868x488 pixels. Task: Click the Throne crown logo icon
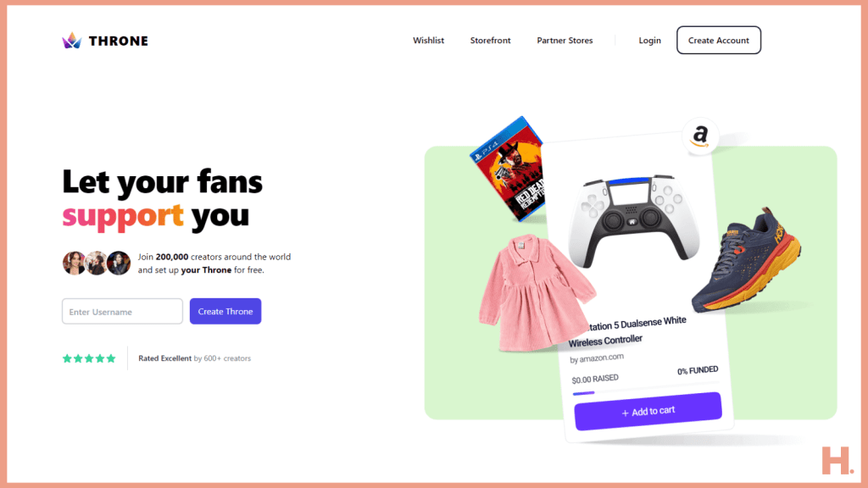[x=71, y=41]
